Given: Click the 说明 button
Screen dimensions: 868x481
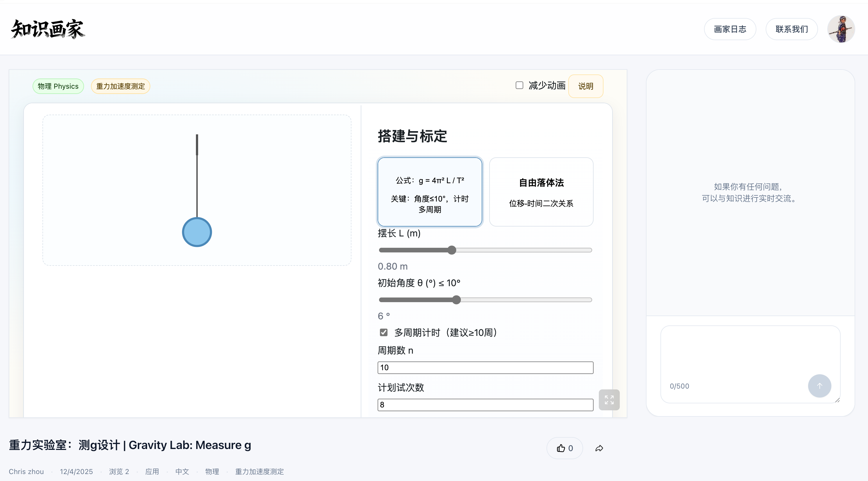Looking at the screenshot, I should click(586, 86).
